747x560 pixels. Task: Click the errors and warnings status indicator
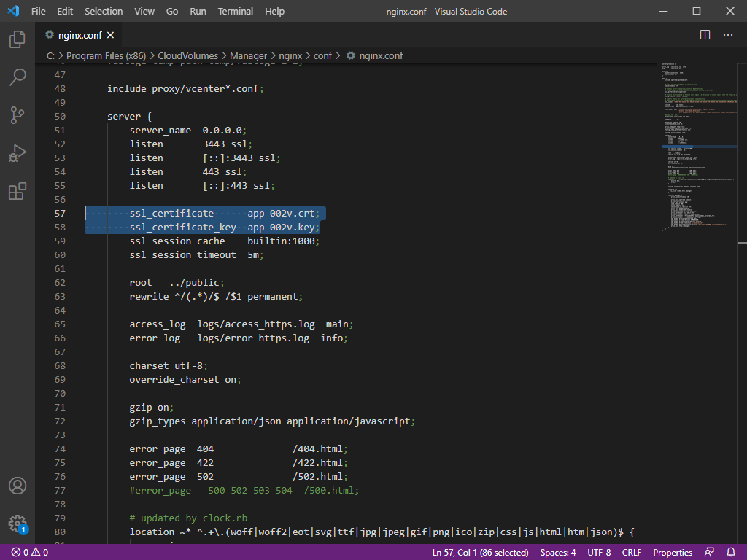pos(30,553)
